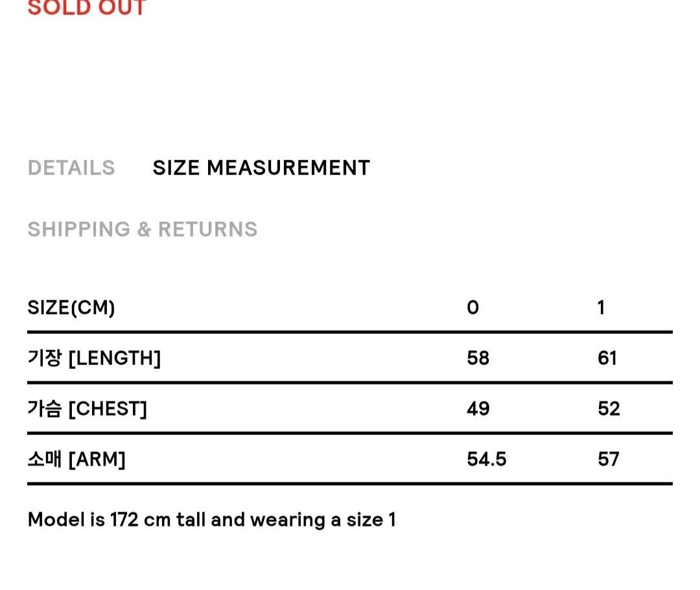Click the arm value 57
700x590 pixels.
click(609, 459)
